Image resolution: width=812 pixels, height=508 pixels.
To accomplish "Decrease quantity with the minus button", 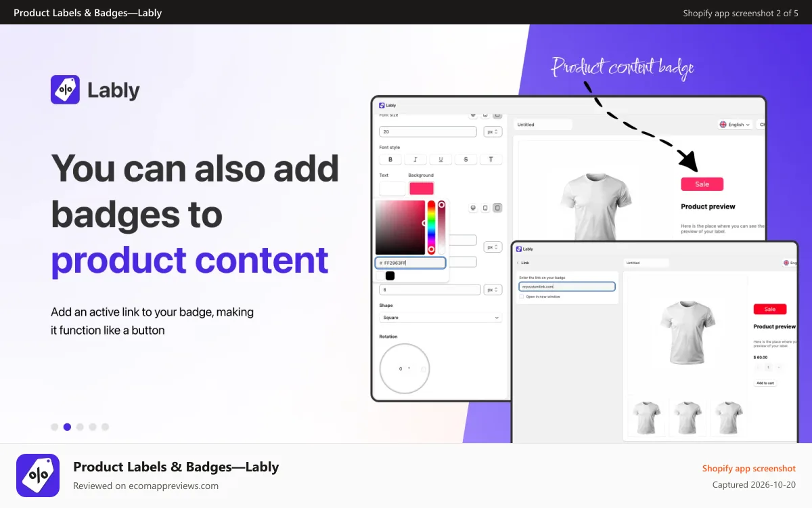I will click(759, 367).
